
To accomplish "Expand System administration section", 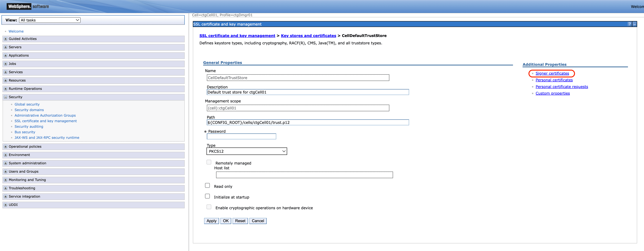I will [6, 163].
